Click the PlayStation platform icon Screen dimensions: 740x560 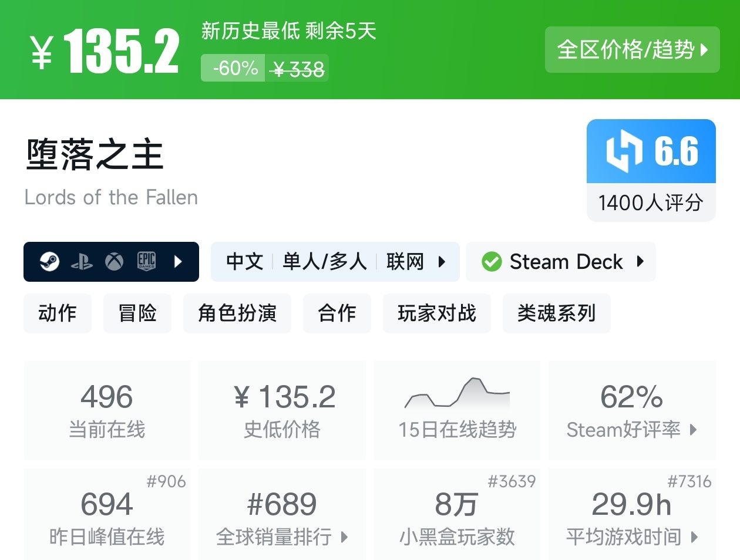[82, 262]
